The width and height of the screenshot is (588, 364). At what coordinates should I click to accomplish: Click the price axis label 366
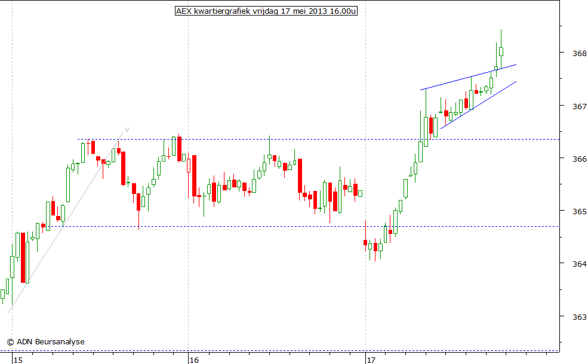pyautogui.click(x=580, y=159)
